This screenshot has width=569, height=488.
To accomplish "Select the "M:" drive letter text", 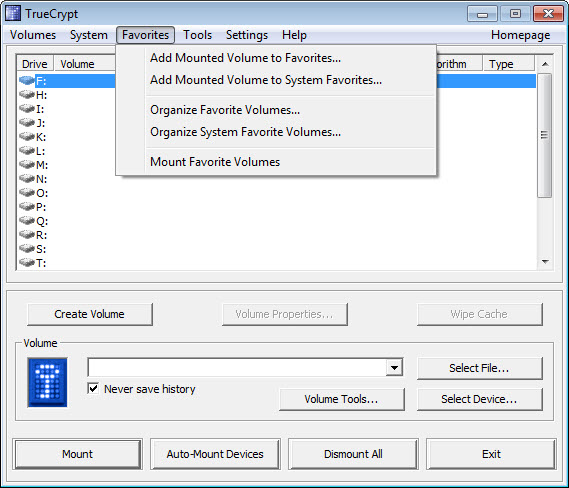I will click(x=42, y=165).
